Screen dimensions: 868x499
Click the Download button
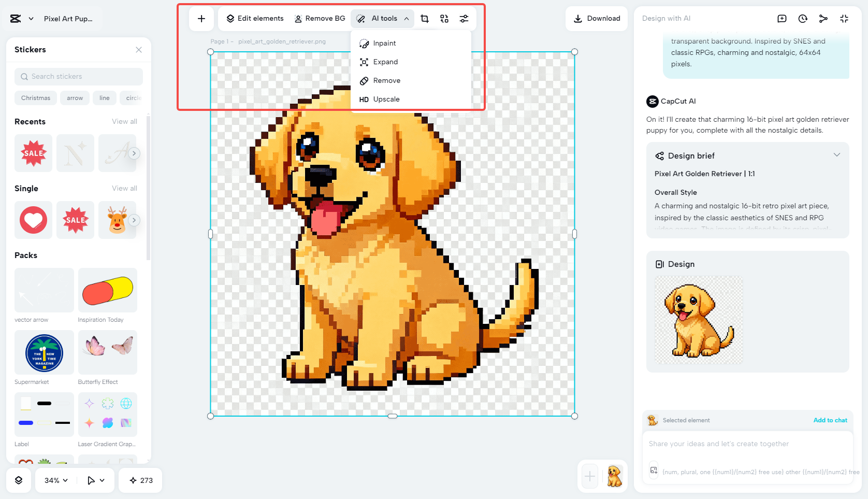[x=597, y=18]
